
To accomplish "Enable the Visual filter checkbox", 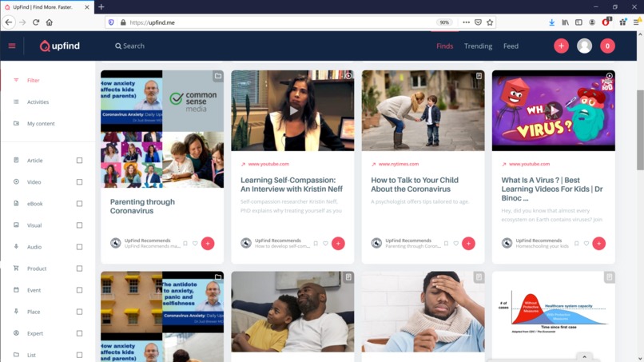I will click(79, 225).
